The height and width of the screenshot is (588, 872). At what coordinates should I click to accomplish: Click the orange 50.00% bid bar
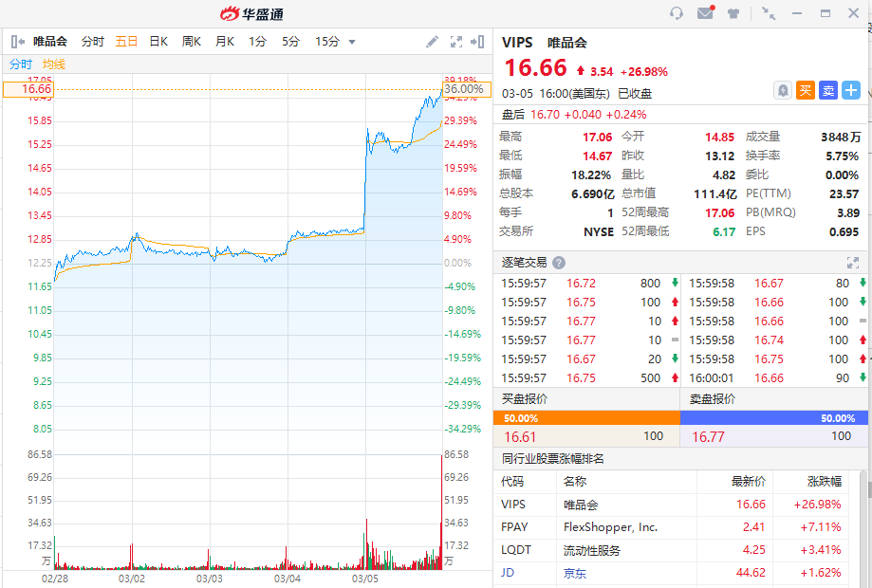(586, 418)
